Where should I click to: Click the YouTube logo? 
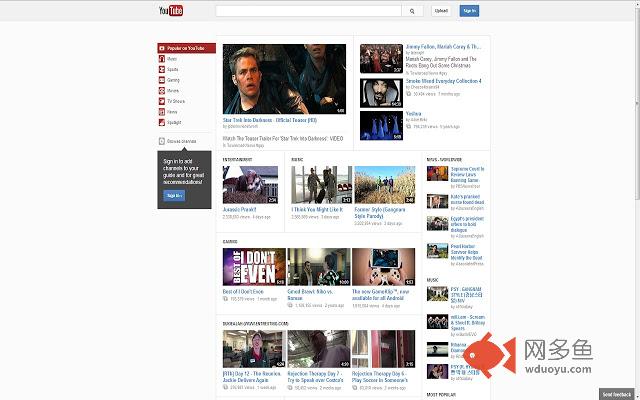point(171,11)
